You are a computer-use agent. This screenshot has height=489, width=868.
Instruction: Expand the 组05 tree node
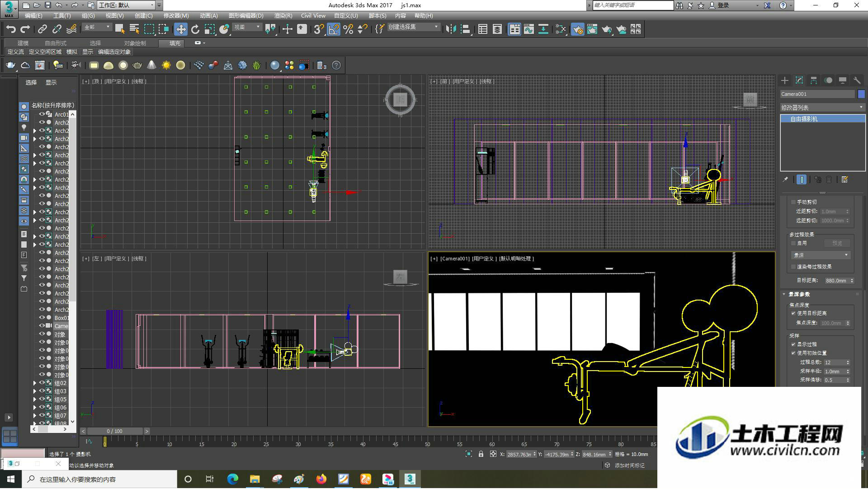(35, 400)
